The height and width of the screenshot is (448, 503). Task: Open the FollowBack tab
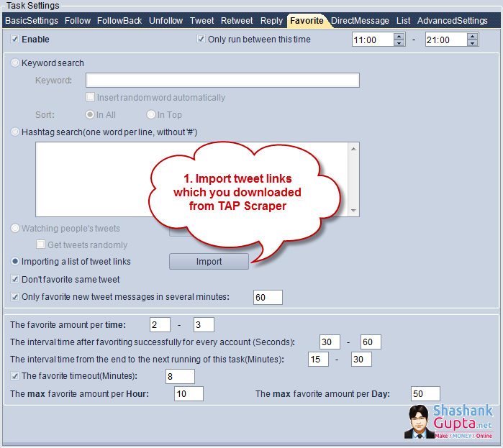(119, 21)
